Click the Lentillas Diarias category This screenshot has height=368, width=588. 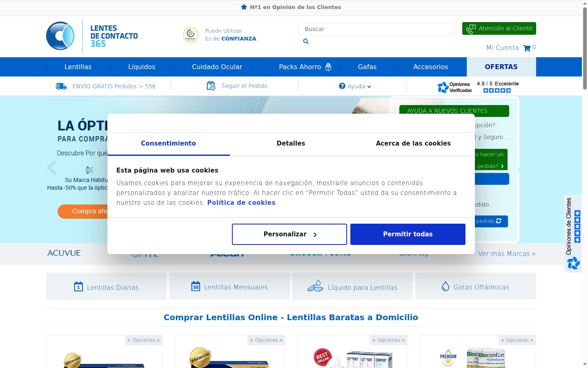[x=106, y=286]
